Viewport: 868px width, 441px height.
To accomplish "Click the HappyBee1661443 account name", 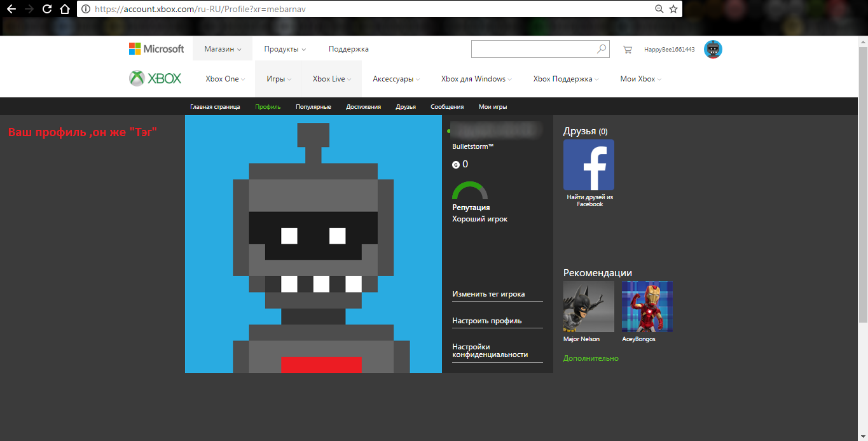I will [x=669, y=50].
